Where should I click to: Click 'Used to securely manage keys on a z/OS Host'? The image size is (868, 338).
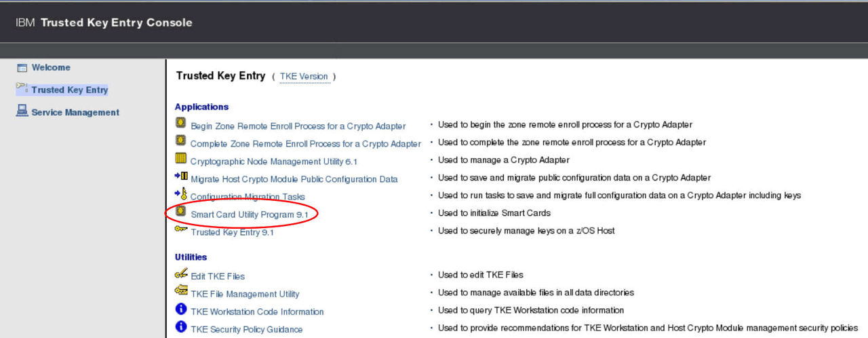click(x=526, y=231)
